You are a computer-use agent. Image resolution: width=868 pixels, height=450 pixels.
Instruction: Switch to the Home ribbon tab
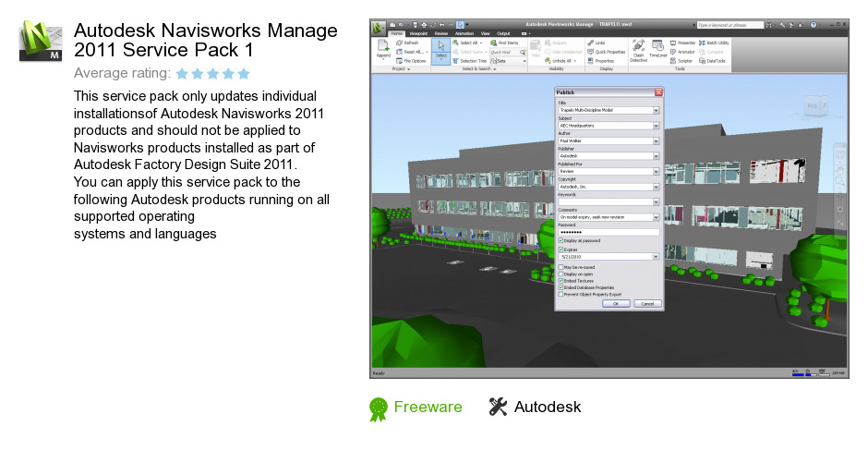click(396, 34)
